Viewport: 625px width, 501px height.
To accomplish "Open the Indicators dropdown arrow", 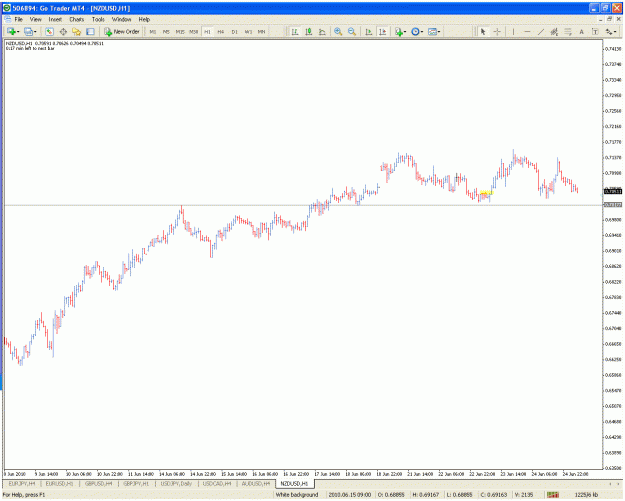I will (x=405, y=32).
